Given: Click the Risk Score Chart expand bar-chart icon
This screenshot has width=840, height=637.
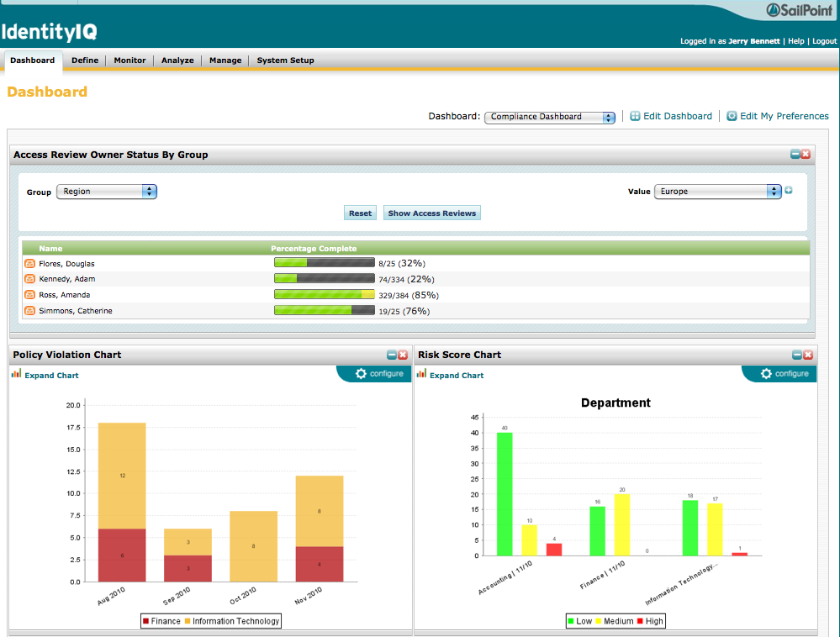Looking at the screenshot, I should click(x=421, y=374).
